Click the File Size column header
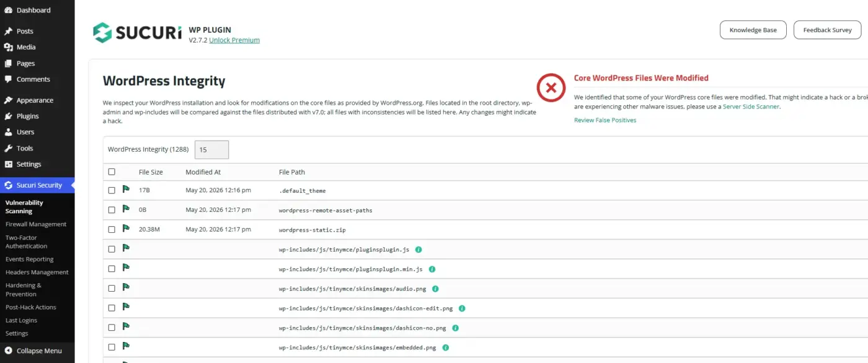The height and width of the screenshot is (363, 868). click(151, 172)
